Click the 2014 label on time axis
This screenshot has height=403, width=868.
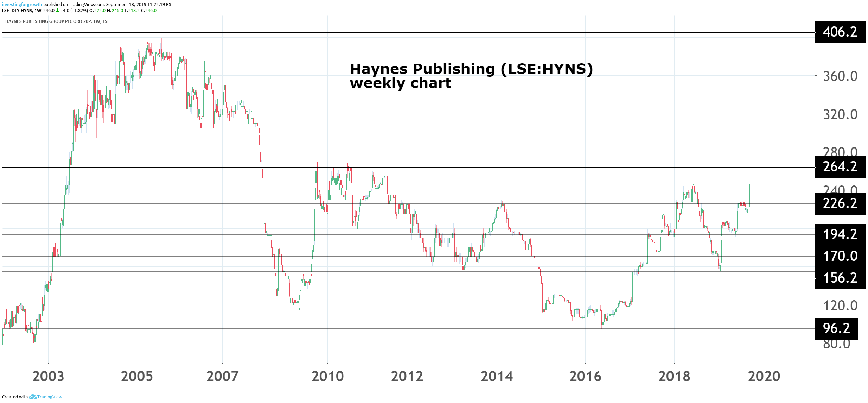point(497,377)
